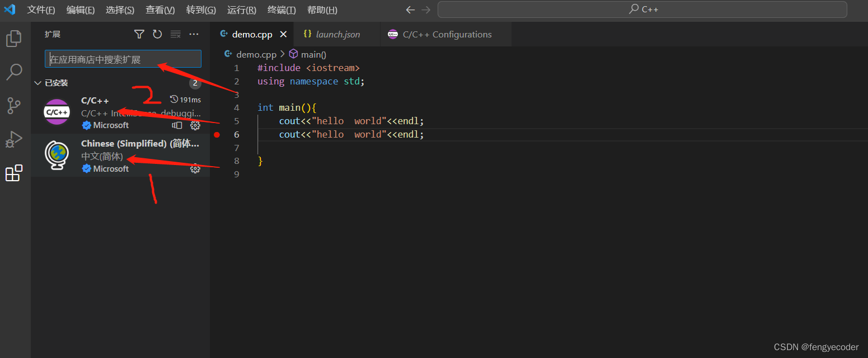Refresh the extensions list
868x358 pixels.
pyautogui.click(x=157, y=34)
